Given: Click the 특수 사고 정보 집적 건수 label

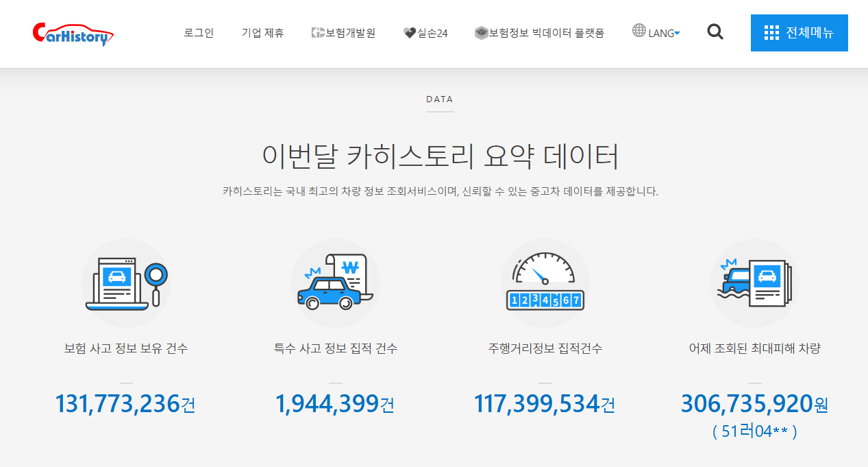Looking at the screenshot, I should [x=335, y=348].
